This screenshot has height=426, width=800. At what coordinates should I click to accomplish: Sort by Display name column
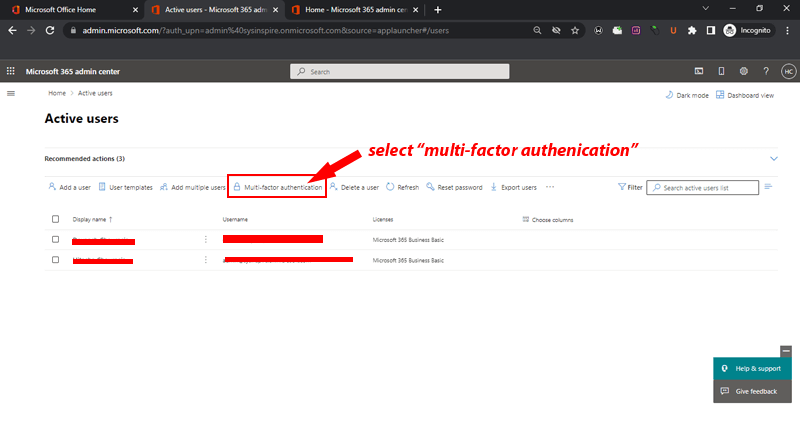coord(92,219)
